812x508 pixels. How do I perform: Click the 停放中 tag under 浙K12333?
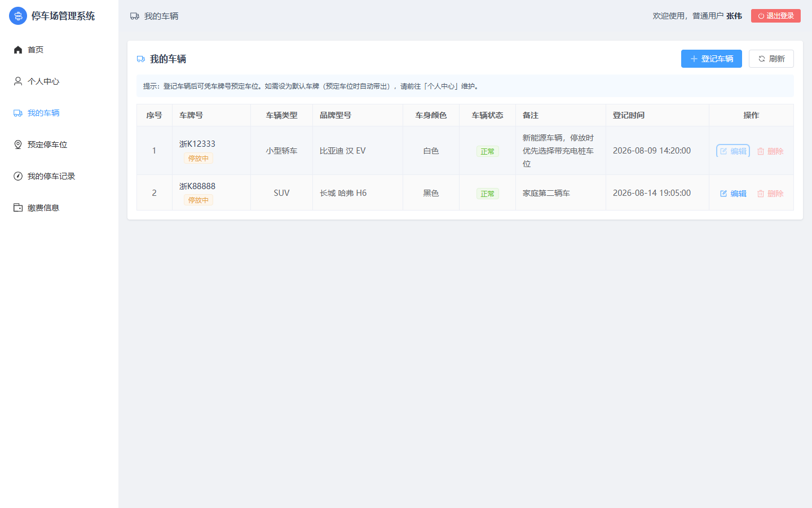point(198,159)
